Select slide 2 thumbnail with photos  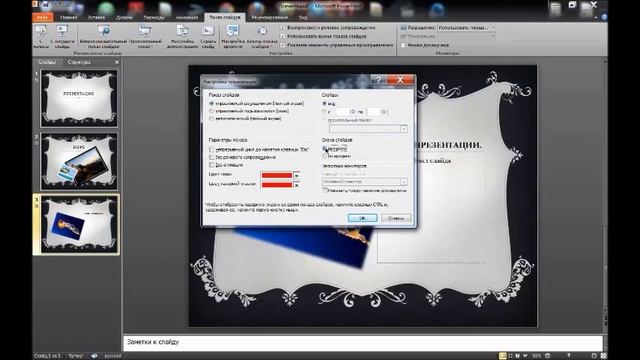[x=79, y=161]
